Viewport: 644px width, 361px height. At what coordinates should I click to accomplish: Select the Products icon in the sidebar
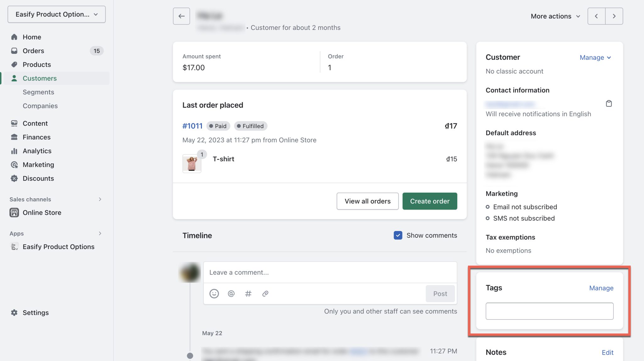coord(14,65)
